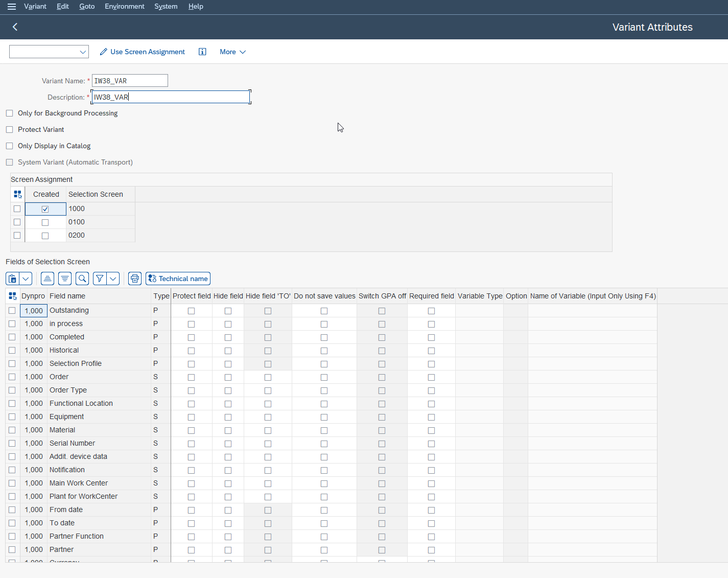Click the sort ascending icon
This screenshot has width=728, height=578.
[48, 279]
